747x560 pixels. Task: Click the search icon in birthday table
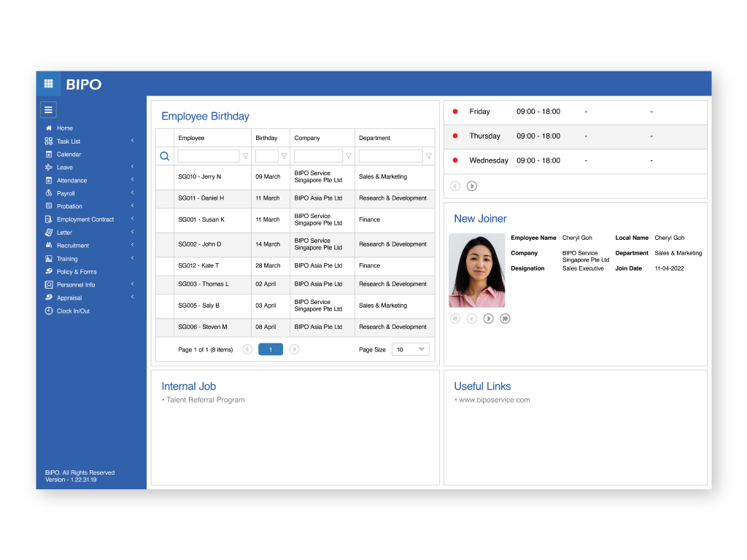(164, 156)
